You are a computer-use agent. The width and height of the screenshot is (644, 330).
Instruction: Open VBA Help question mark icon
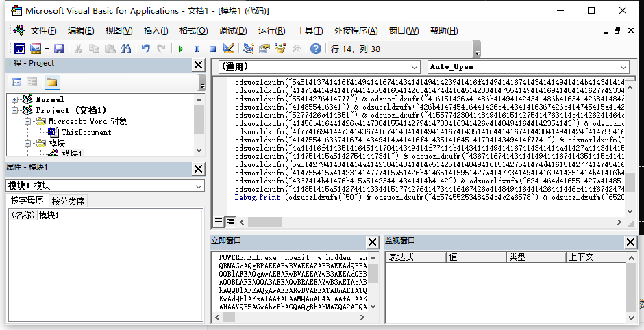coord(315,49)
